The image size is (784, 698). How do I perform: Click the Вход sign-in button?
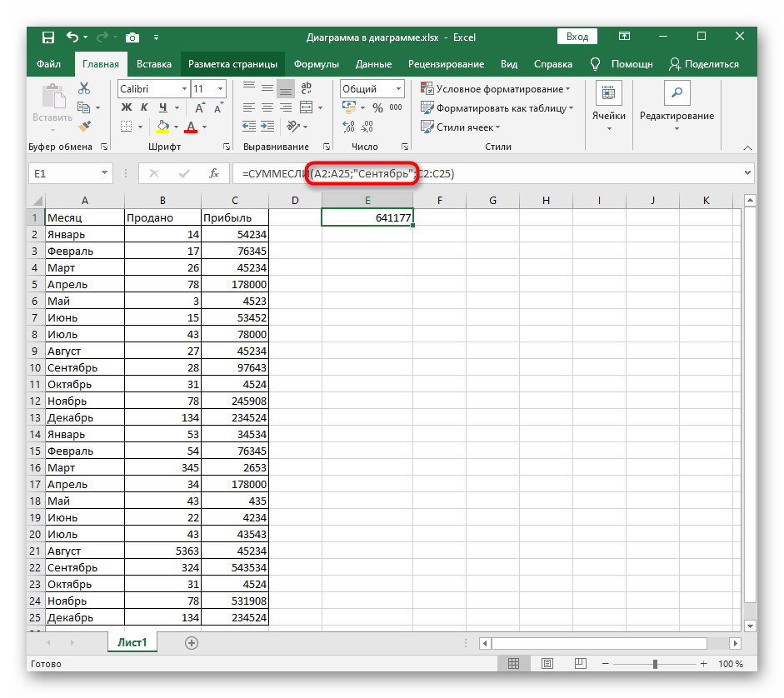click(577, 37)
